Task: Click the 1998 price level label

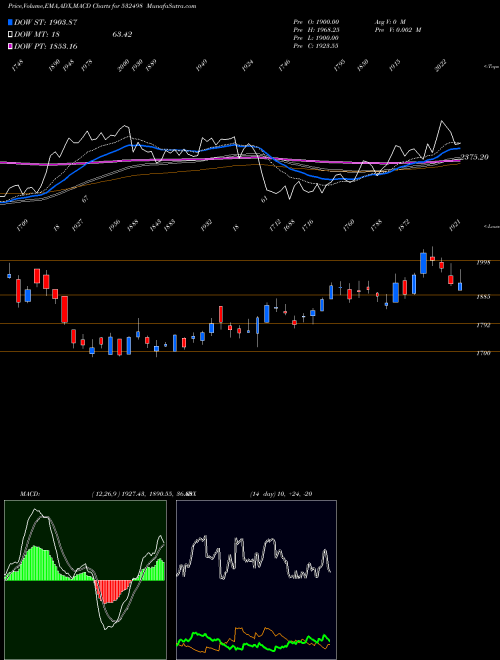Action: (483, 263)
